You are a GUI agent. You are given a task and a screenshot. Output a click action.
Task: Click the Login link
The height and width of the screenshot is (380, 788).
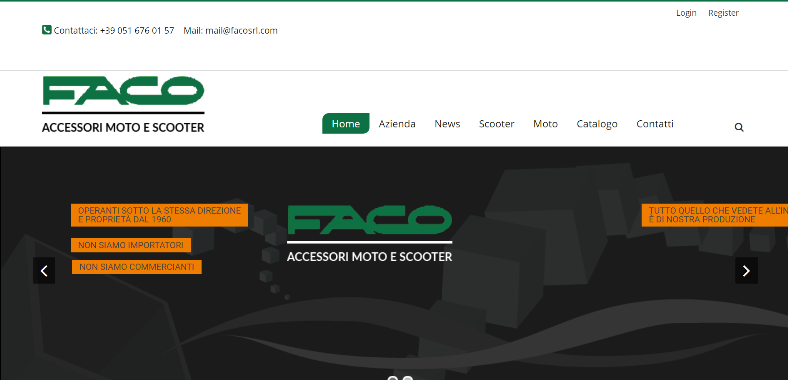(686, 13)
